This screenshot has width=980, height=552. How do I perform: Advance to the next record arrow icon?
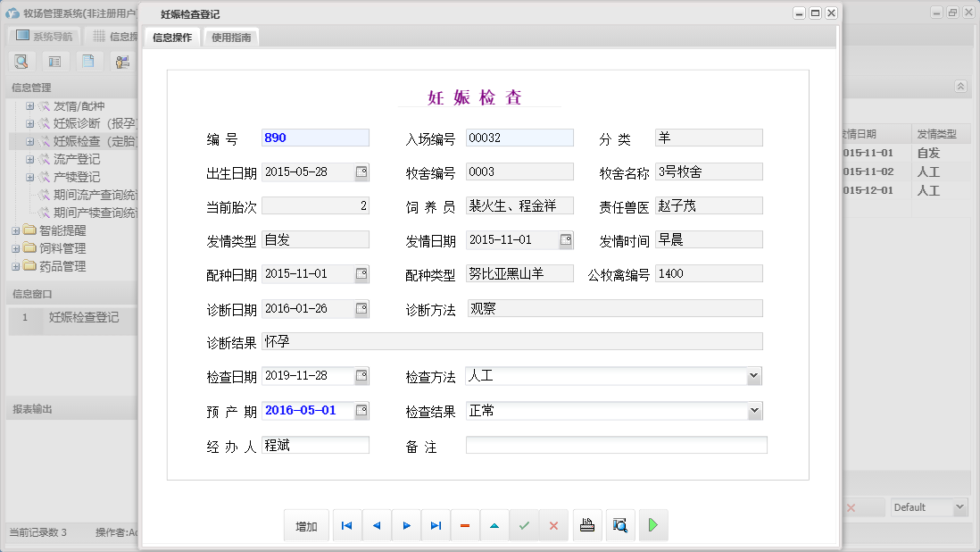point(406,525)
